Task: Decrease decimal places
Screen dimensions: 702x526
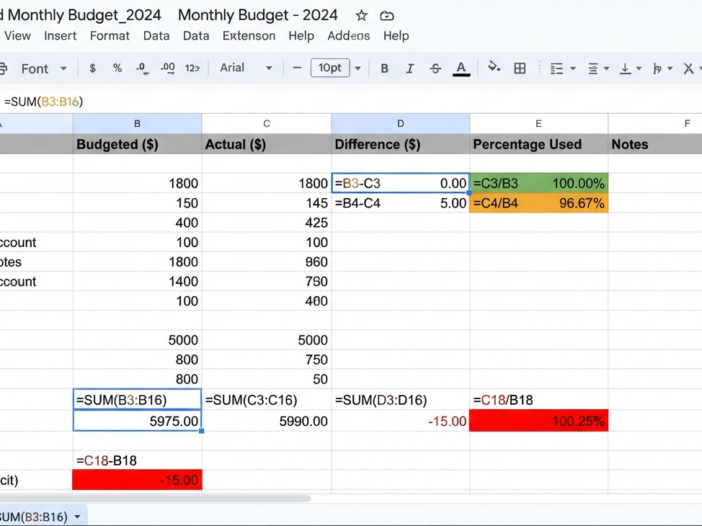Action: [x=142, y=68]
